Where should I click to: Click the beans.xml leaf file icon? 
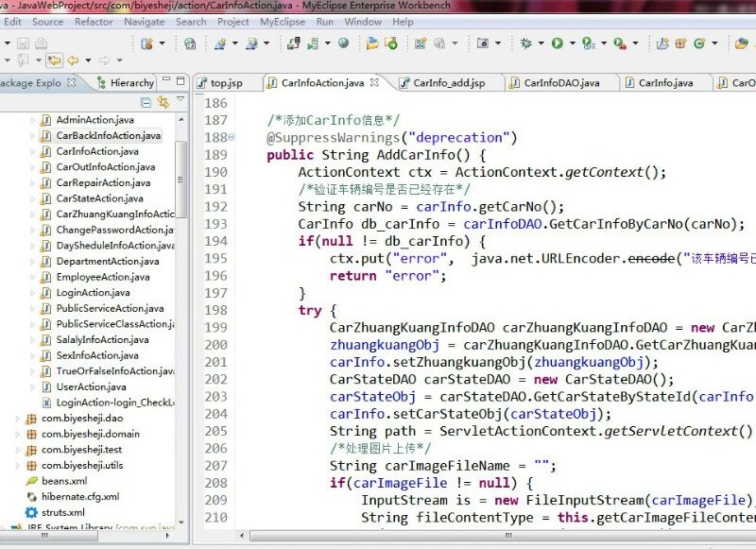coord(31,481)
